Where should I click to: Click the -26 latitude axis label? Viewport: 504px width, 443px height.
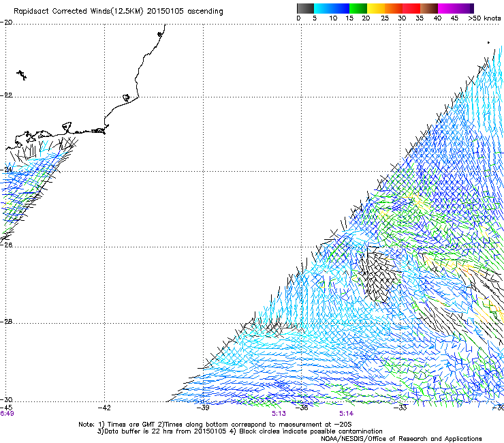(x=6, y=245)
